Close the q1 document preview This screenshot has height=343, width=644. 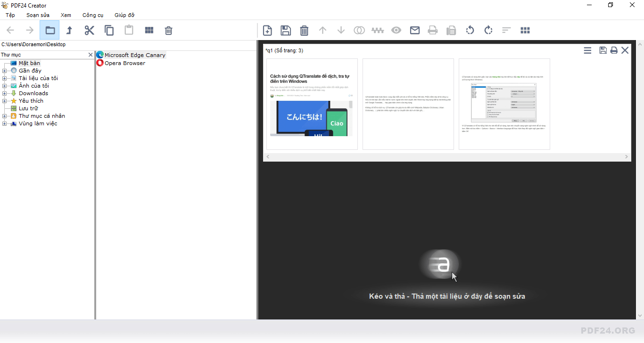click(x=625, y=50)
